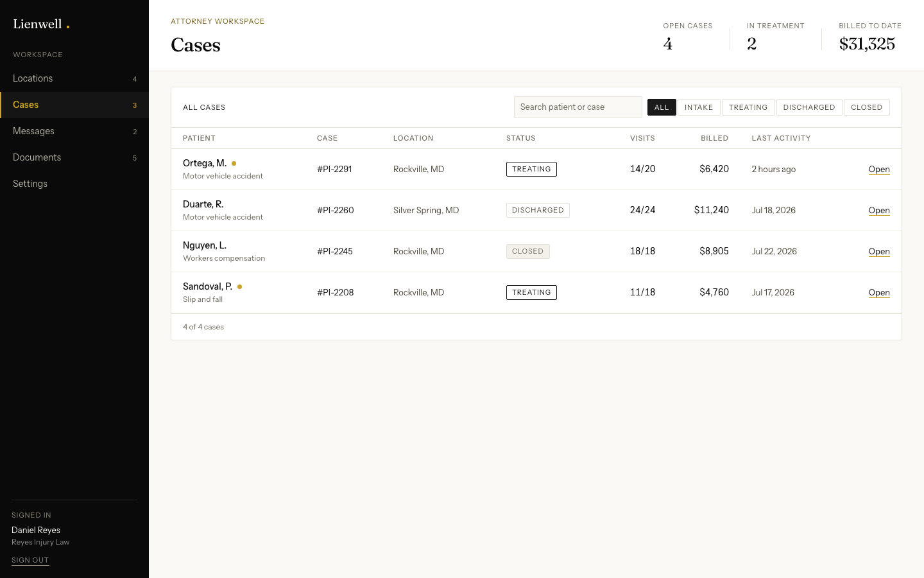The height and width of the screenshot is (578, 924).
Task: Click TREATING status badge in Ortega row
Action: [531, 170]
